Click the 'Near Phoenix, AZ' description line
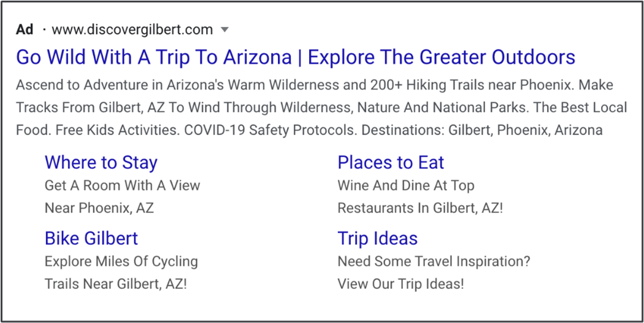644x323 pixels. (x=99, y=208)
